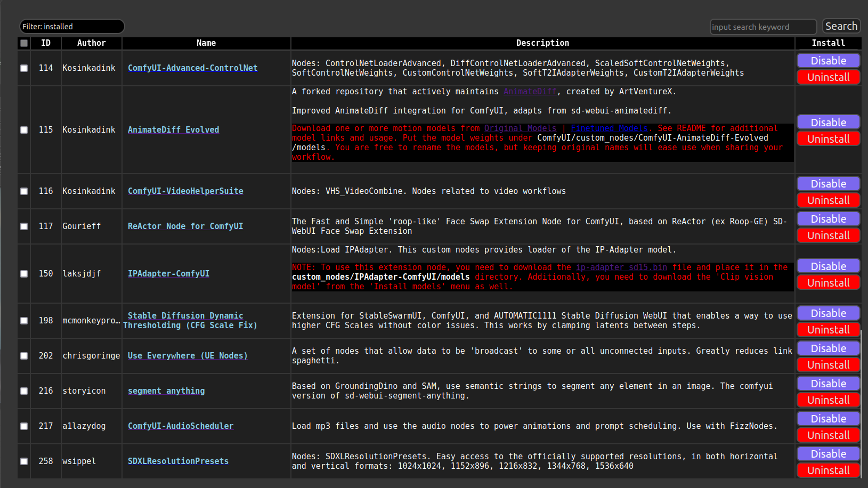Click the vertical scrollbar of the list

tap(861, 404)
